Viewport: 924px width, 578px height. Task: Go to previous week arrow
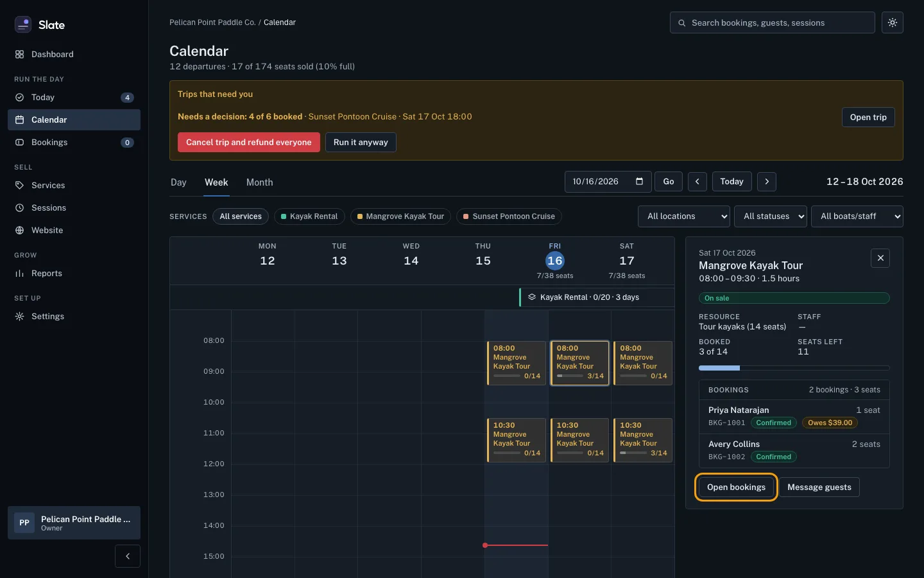[x=697, y=182]
